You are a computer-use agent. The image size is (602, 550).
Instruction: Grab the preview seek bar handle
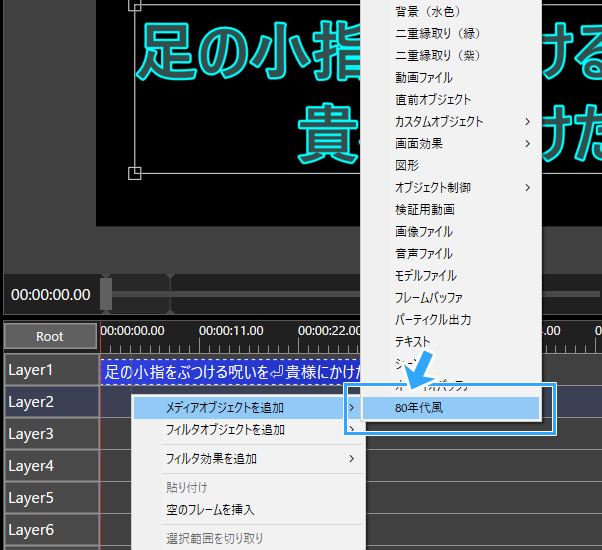(106, 293)
